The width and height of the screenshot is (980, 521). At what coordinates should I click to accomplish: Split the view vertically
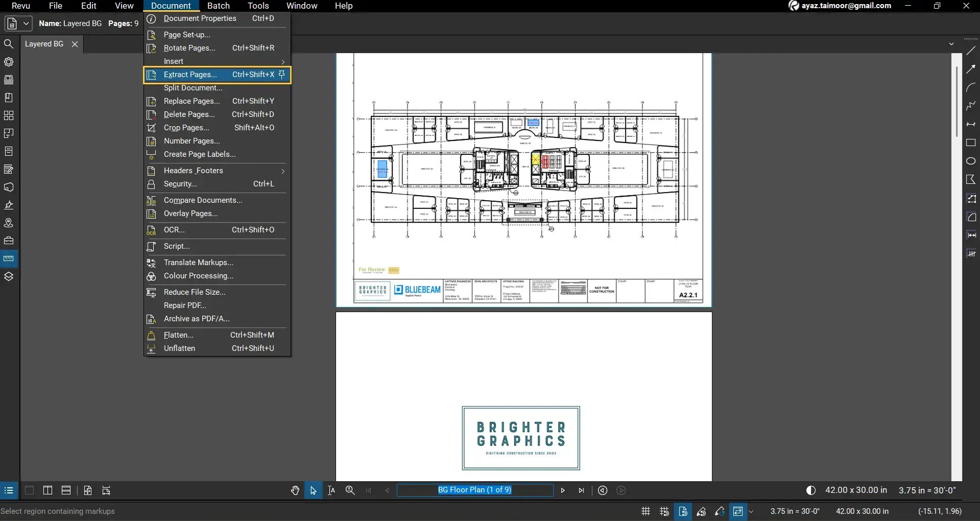[48, 490]
